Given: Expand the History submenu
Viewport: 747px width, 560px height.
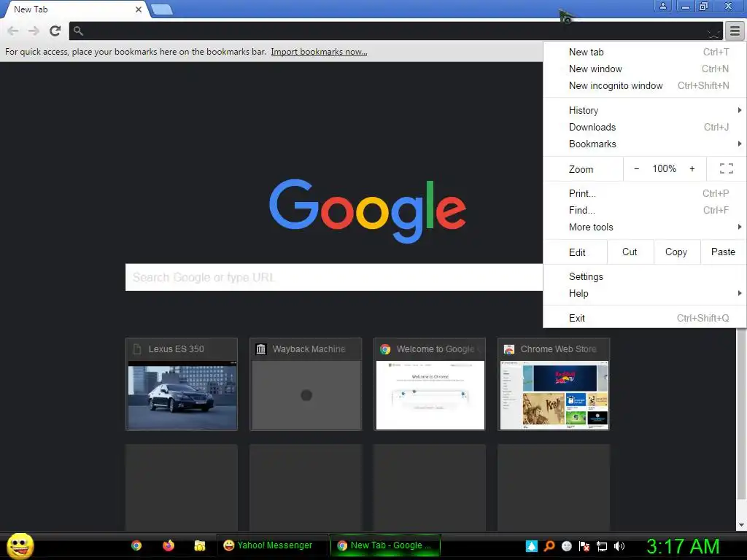Looking at the screenshot, I should coord(645,111).
